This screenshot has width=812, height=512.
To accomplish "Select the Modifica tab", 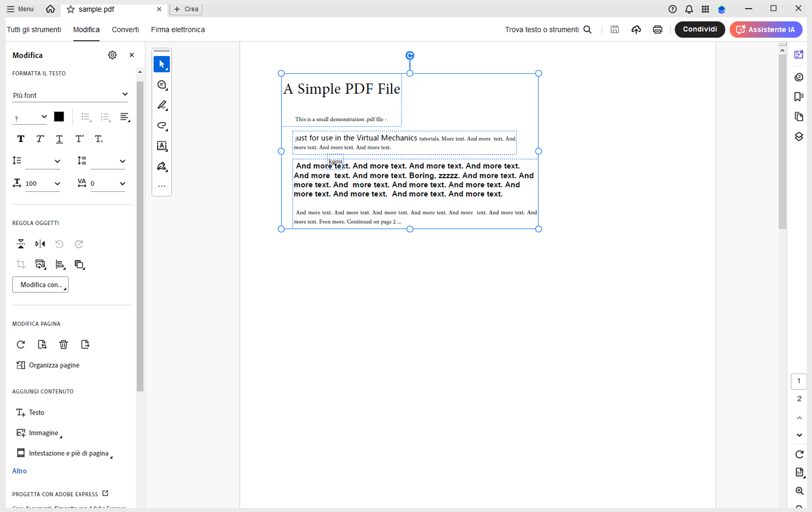I will click(x=86, y=30).
